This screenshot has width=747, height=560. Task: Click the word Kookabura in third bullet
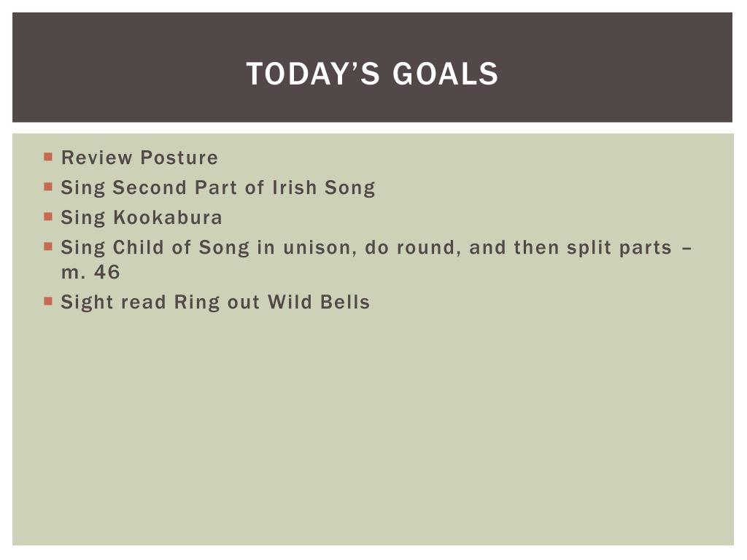pyautogui.click(x=168, y=217)
